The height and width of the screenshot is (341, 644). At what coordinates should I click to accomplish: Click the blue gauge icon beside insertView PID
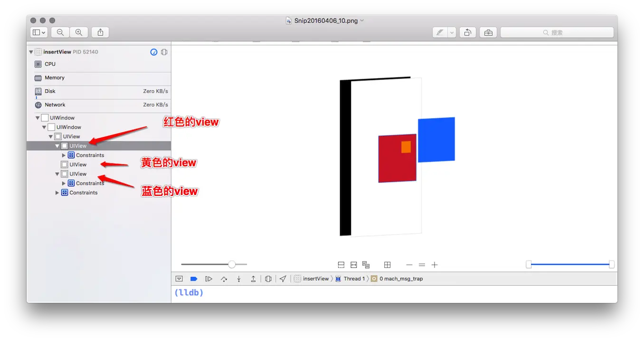tap(154, 52)
